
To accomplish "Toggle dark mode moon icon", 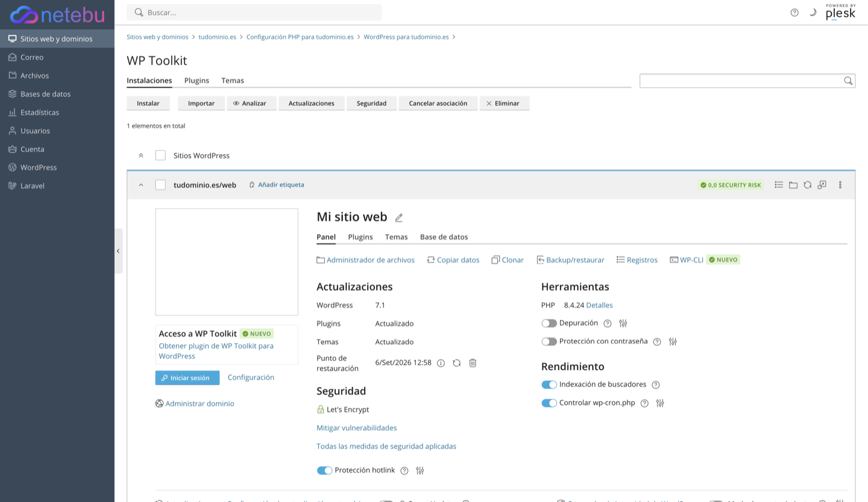I will (x=813, y=13).
